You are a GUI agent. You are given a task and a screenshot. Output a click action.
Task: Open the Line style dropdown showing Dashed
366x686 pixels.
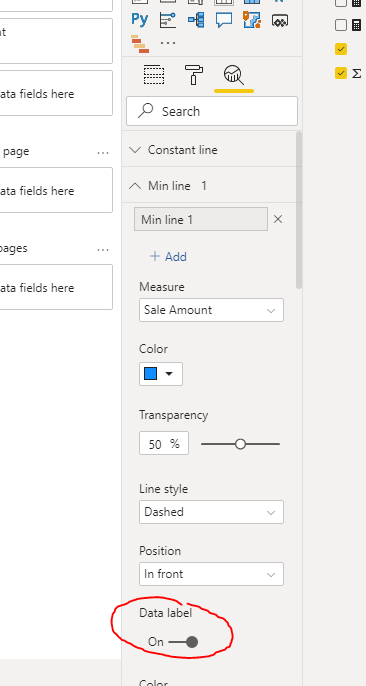coord(211,512)
